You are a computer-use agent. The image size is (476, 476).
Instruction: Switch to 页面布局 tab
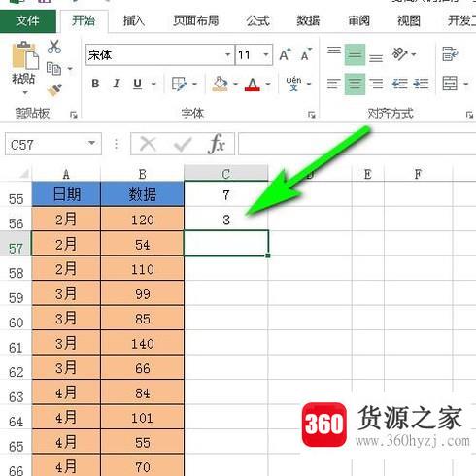tap(196, 21)
